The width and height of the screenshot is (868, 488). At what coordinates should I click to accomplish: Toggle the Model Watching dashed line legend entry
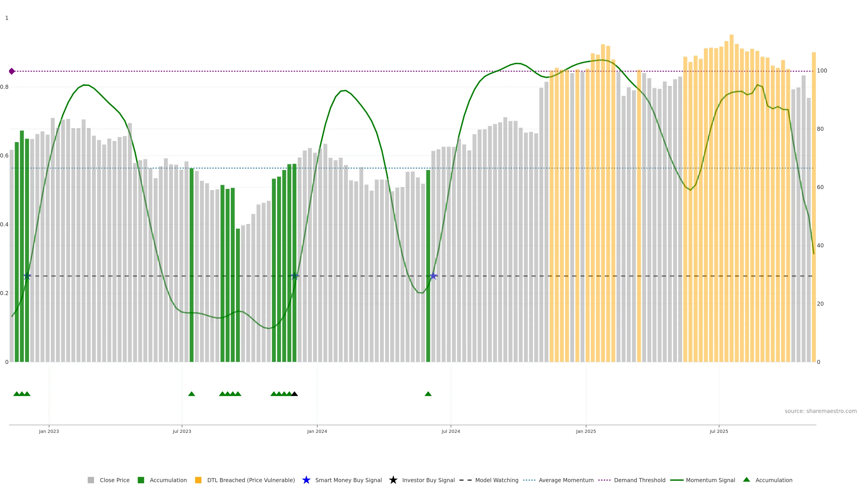click(496, 480)
